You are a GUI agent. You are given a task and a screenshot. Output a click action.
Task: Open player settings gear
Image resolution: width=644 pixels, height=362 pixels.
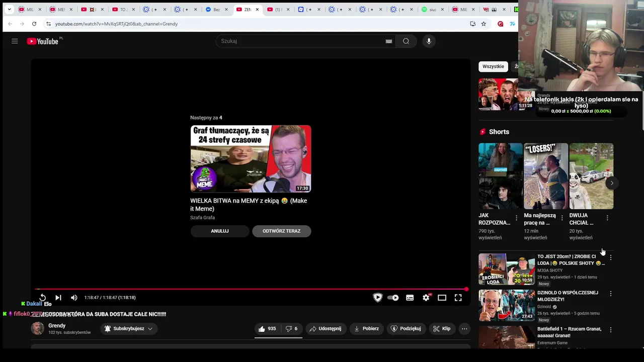point(426,298)
